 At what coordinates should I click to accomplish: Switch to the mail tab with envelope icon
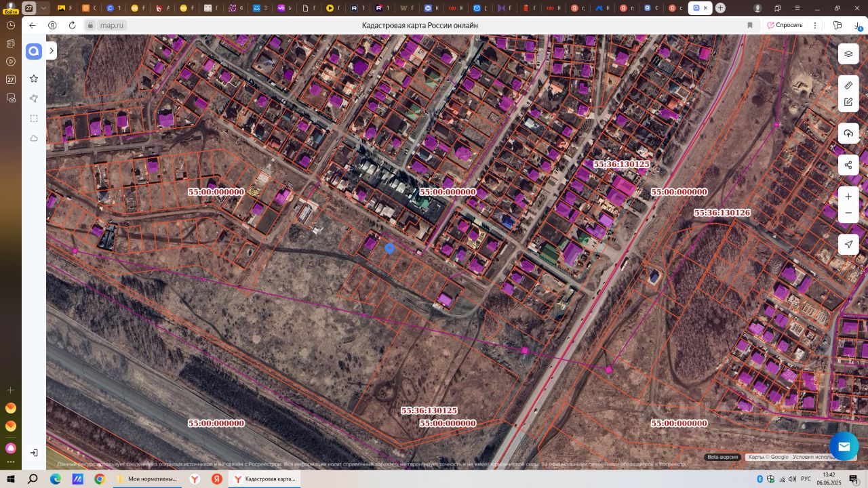coord(480,8)
